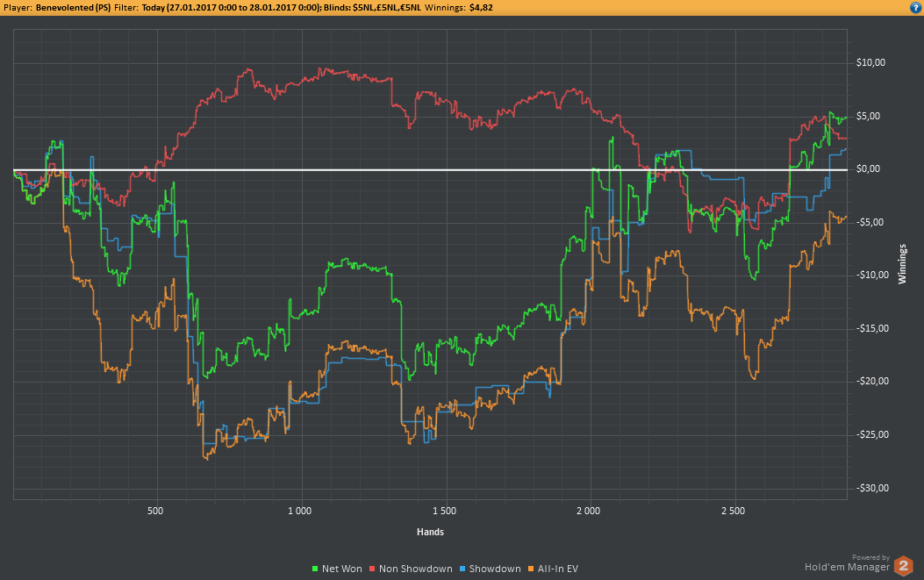Click the Hold'em Manager 2 logo icon
924x580 pixels.
903,566
